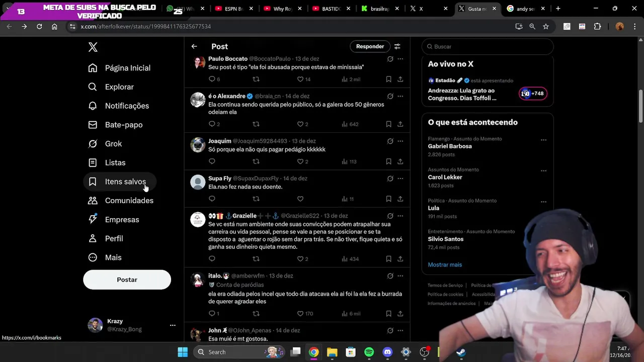This screenshot has height=362, width=644.
Task: Open more options for Lula trend
Action: tap(543, 202)
